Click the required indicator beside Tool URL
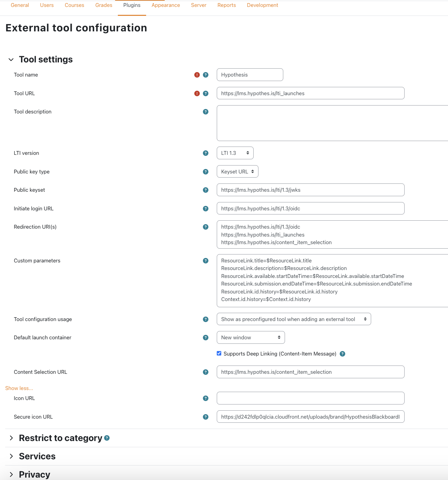 pyautogui.click(x=196, y=93)
